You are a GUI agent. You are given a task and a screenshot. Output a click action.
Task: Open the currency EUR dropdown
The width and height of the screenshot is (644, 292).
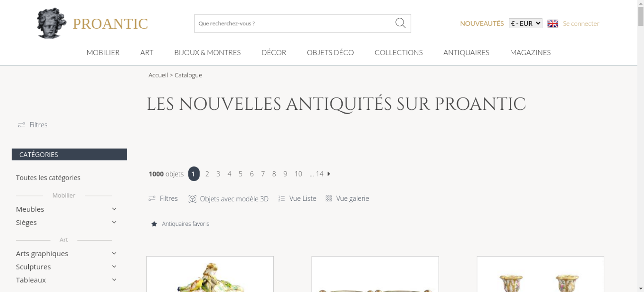[x=526, y=23]
